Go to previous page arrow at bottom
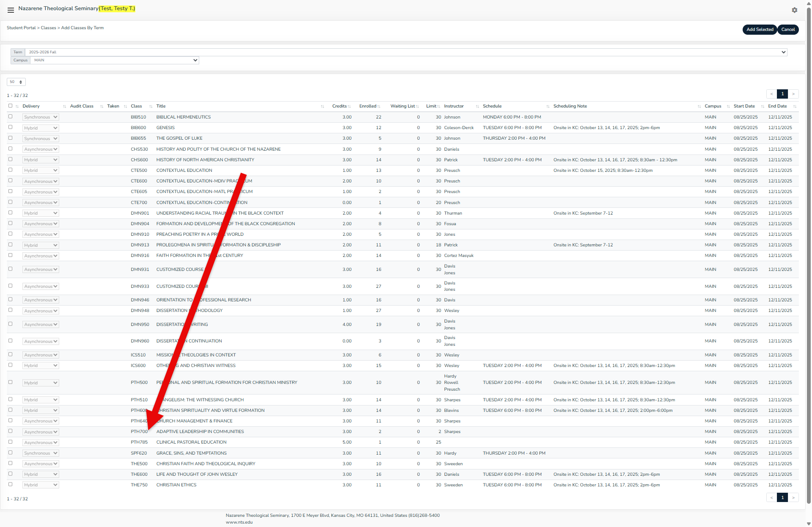The height and width of the screenshot is (527, 812). 771,497
